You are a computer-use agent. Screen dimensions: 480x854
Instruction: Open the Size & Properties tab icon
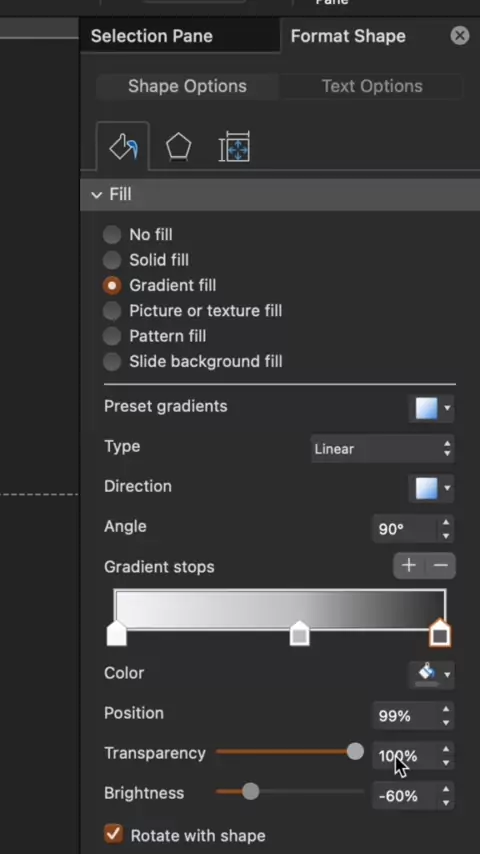pos(234,147)
